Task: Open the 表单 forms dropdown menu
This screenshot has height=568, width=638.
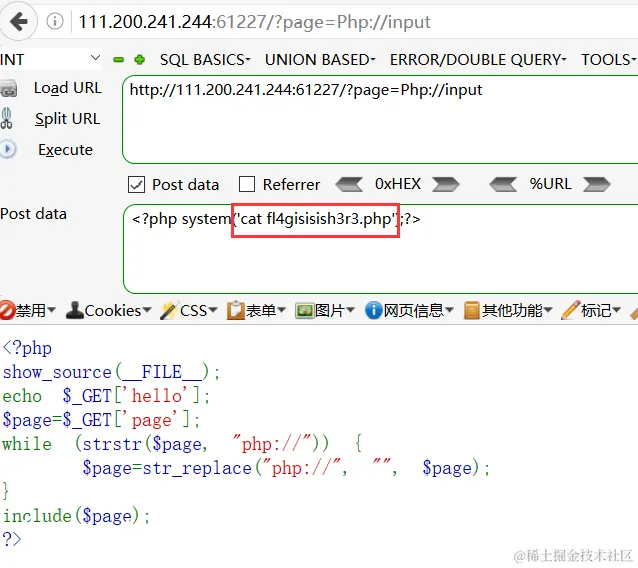Action: (265, 311)
